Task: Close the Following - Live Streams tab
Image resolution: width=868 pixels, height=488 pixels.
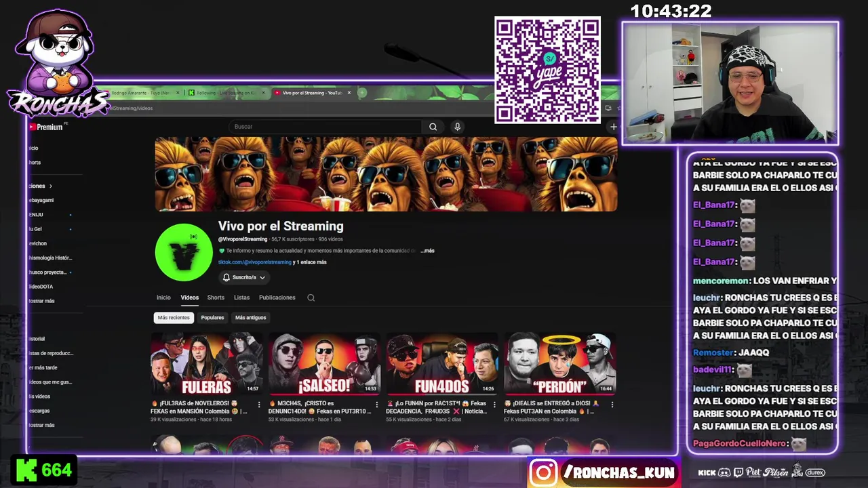Action: tap(264, 93)
